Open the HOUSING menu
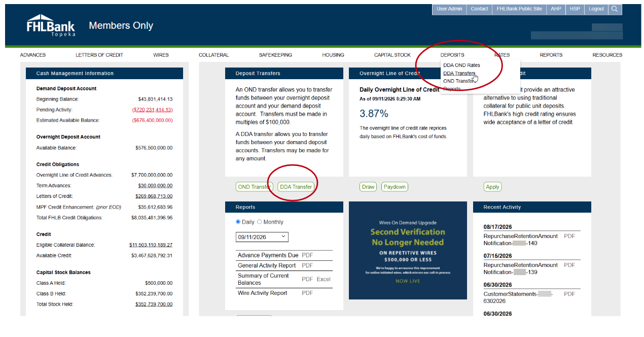Screen dimensions: 644x337 coord(333,55)
